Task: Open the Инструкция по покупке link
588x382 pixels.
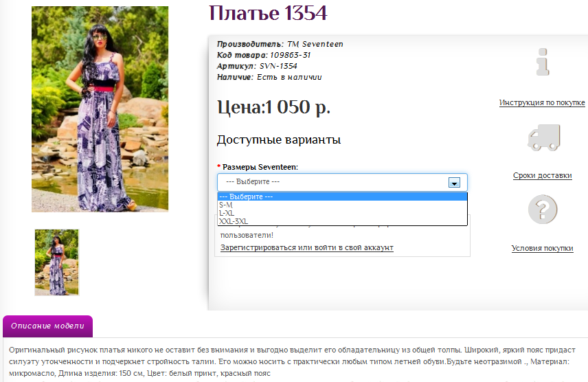Action: coord(542,102)
